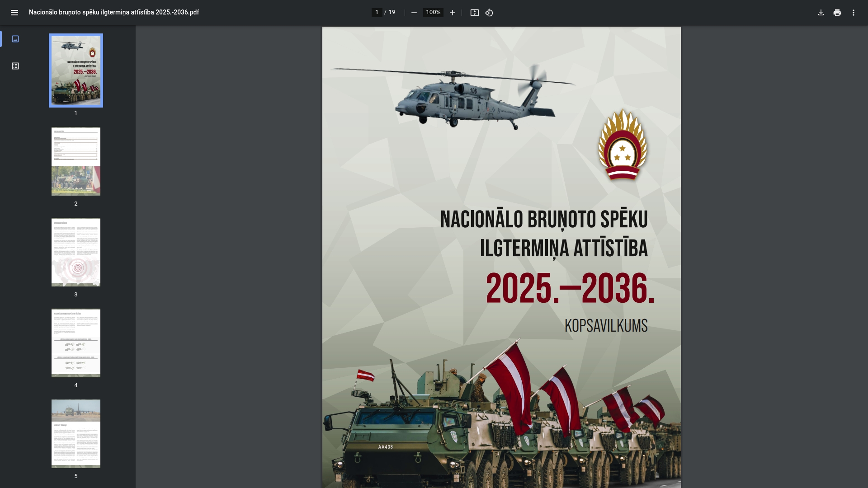Download the PDF file
Image resolution: width=868 pixels, height=488 pixels.
pos(821,13)
